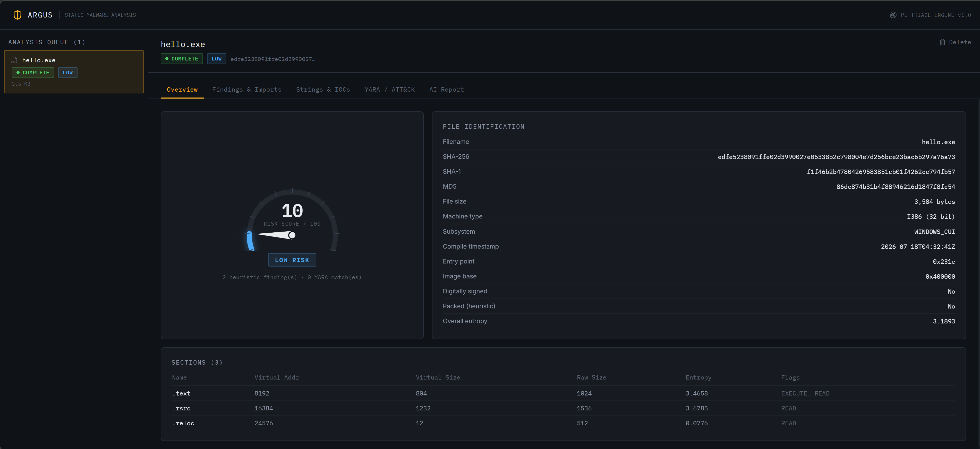Click the Delete button
Screen dimensions: 980x449
955,42
